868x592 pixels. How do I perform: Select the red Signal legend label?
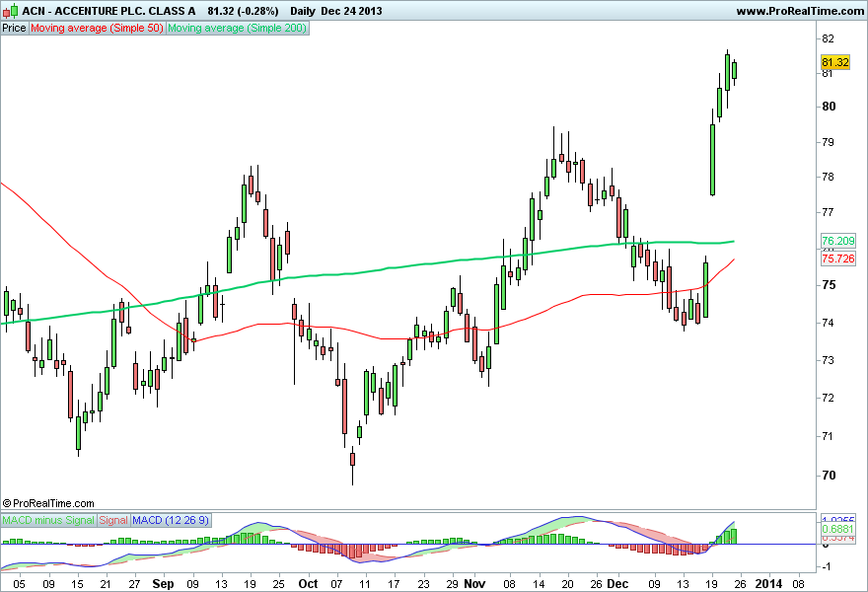point(113,520)
